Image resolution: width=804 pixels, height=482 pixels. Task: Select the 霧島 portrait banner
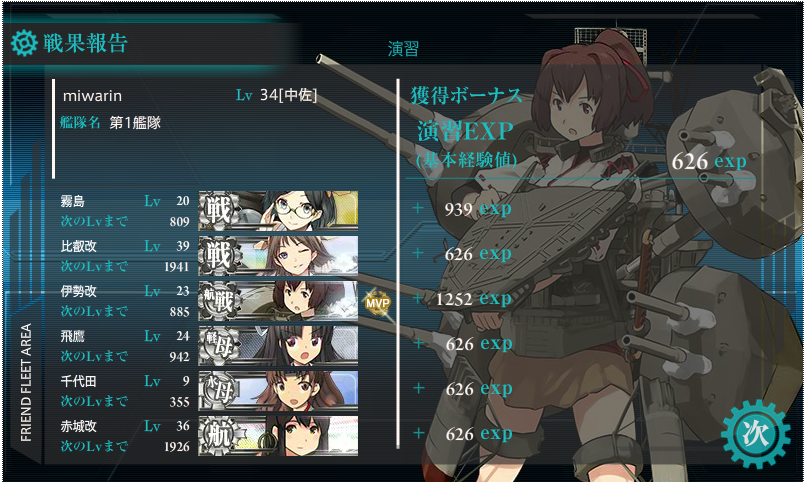tap(278, 210)
